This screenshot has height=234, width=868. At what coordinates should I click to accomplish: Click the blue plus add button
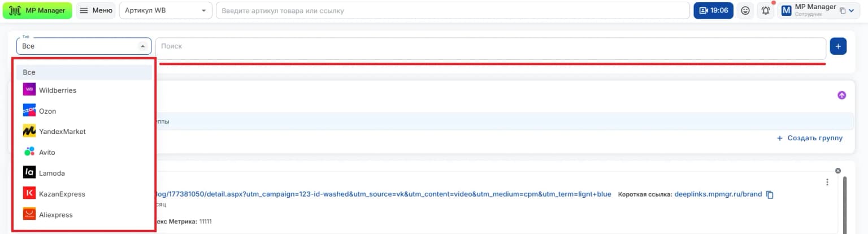click(x=838, y=46)
